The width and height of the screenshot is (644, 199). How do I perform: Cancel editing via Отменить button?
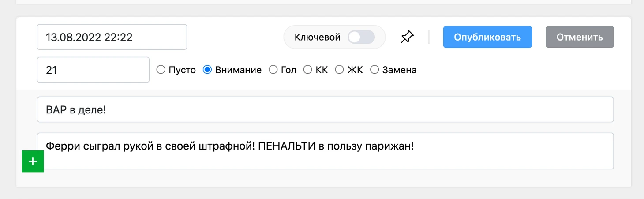tap(580, 37)
